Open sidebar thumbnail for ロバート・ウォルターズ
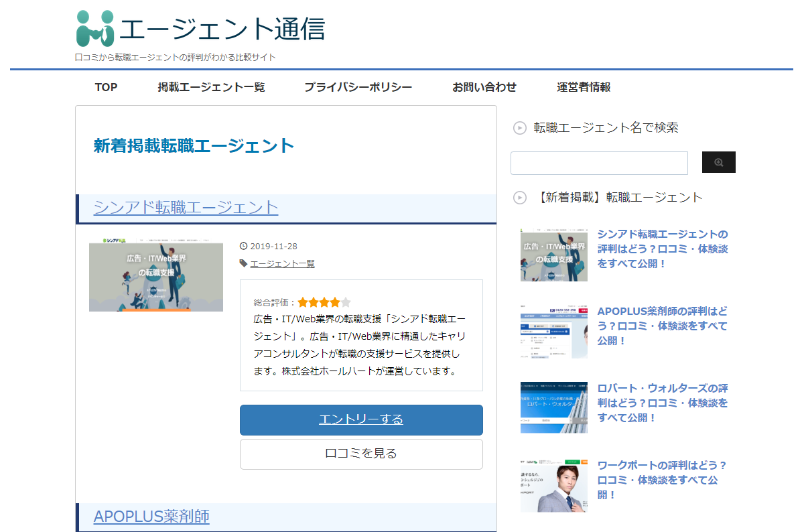The image size is (804, 532). click(x=554, y=408)
